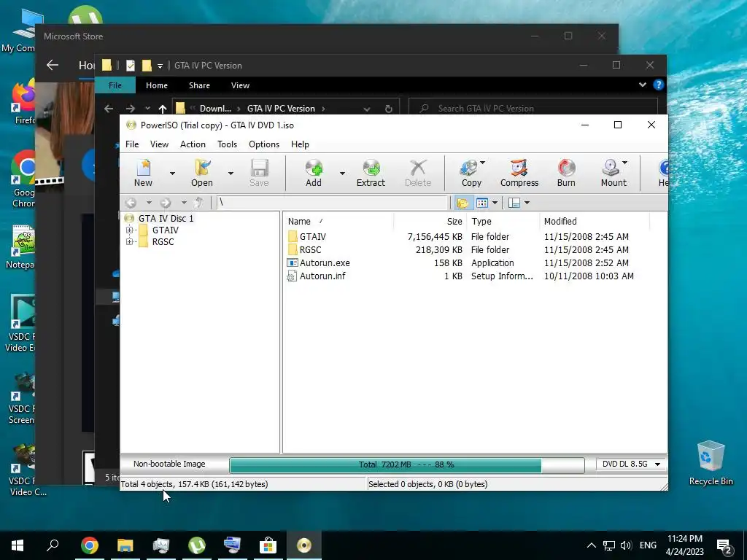Open Chrome from the taskbar
This screenshot has width=747, height=560.
pyautogui.click(x=89, y=545)
